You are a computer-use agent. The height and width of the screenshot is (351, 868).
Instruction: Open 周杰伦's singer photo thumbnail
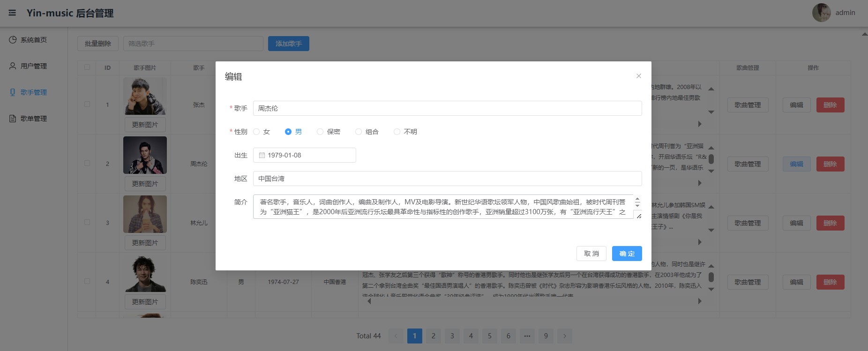[145, 155]
